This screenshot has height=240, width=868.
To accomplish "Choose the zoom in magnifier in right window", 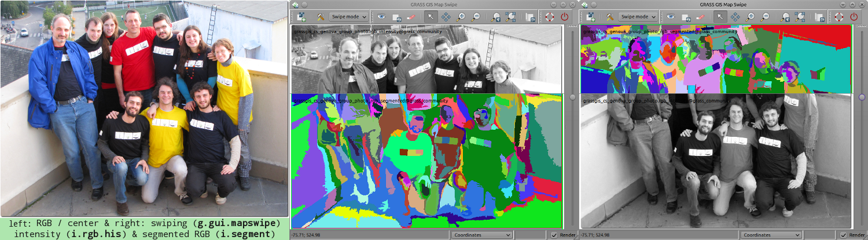I will coord(751,17).
